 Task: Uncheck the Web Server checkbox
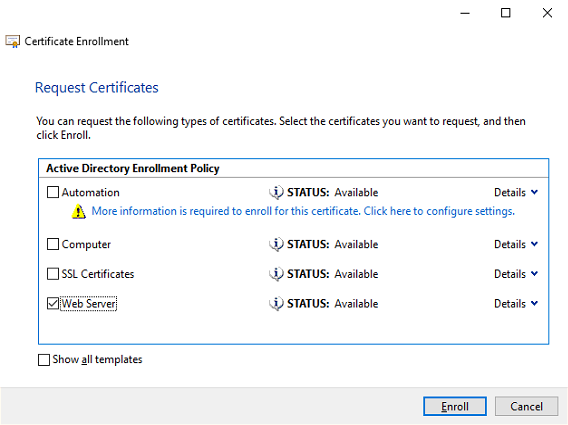[x=53, y=304]
